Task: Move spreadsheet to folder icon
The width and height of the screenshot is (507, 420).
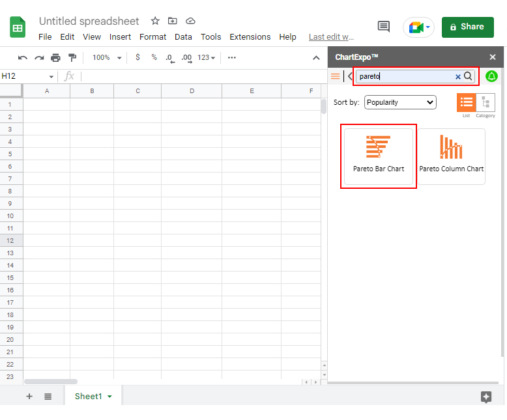Action: 172,21
